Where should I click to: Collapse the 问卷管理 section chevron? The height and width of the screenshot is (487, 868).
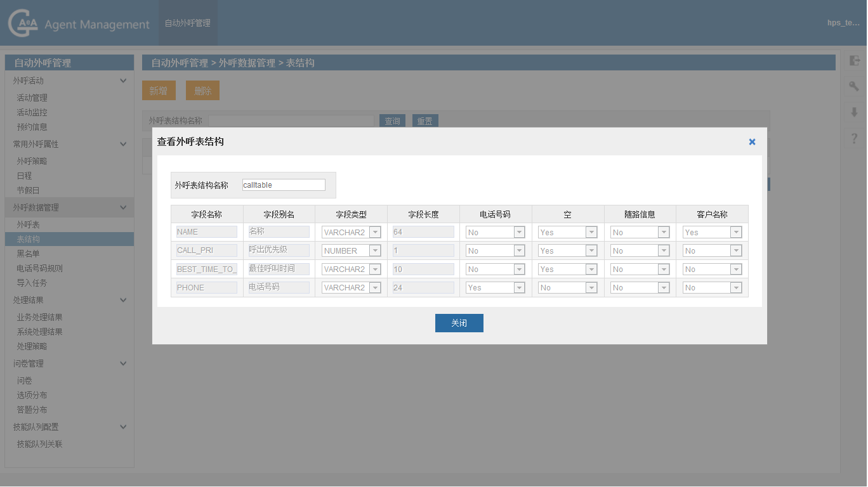click(x=123, y=363)
